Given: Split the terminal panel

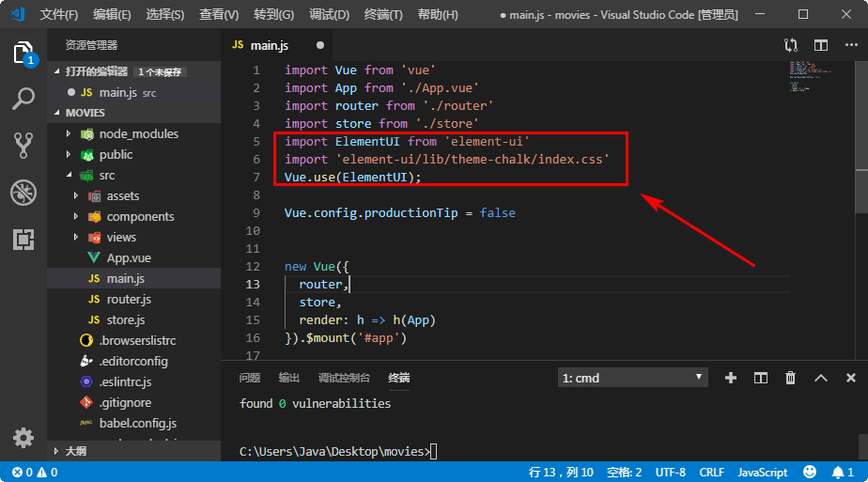Looking at the screenshot, I should click(x=761, y=378).
